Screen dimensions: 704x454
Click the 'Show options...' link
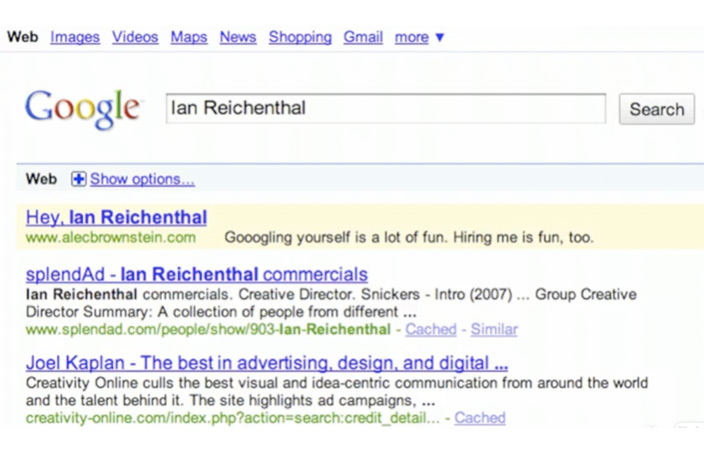tap(142, 179)
